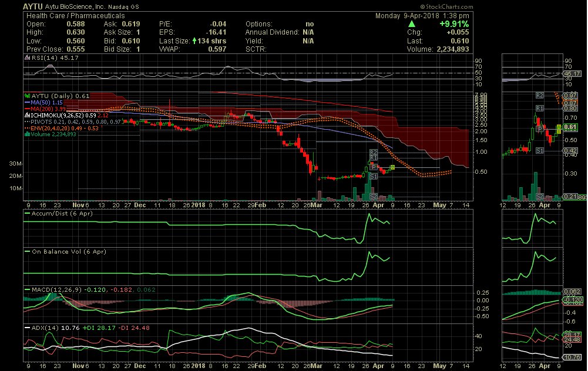Click the P/E value -0.04
The width and height of the screenshot is (588, 371).
pos(218,24)
